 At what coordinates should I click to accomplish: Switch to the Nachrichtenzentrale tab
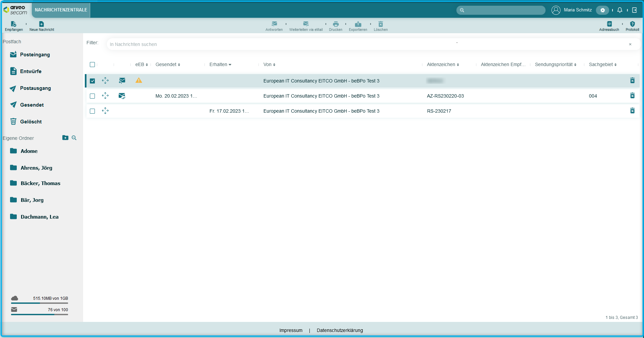[x=61, y=10]
